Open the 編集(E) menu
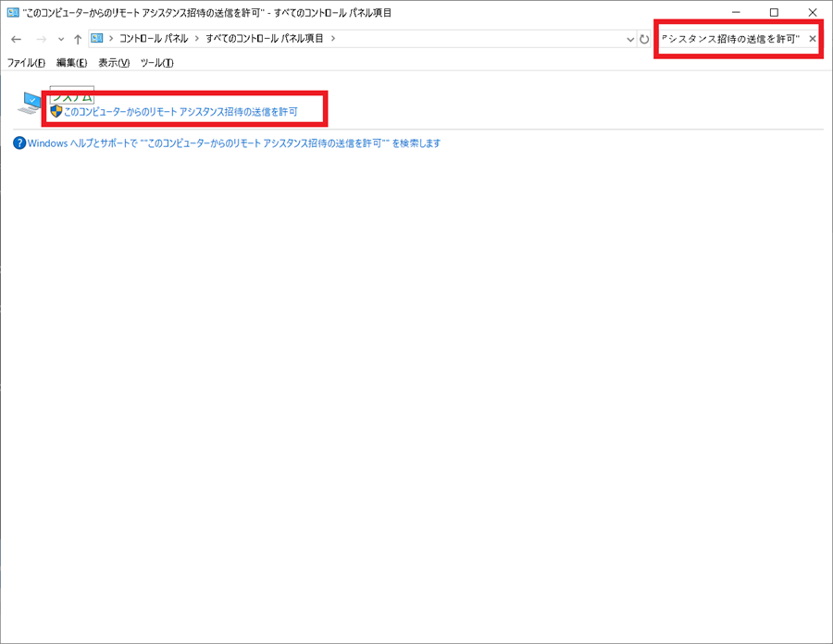833x644 pixels. (71, 63)
